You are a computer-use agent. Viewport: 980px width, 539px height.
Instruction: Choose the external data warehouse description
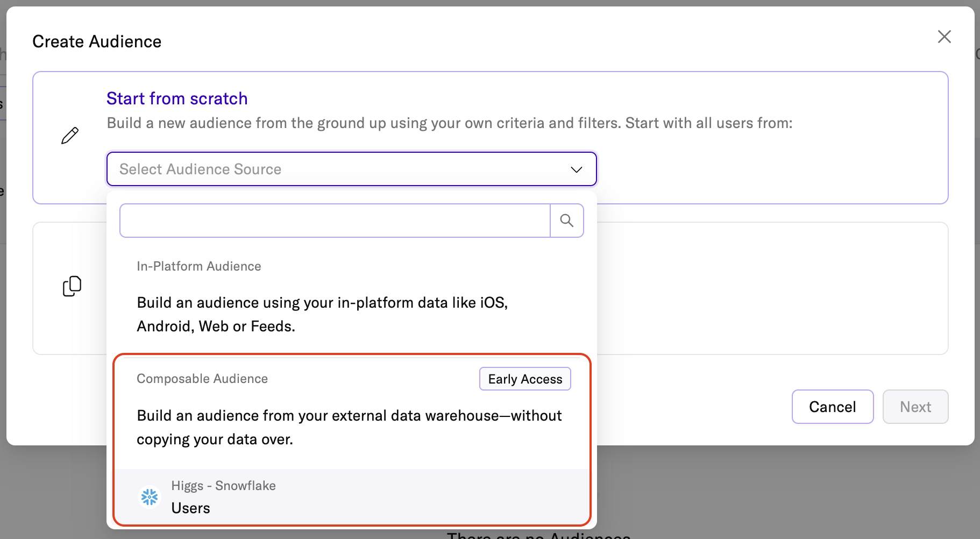(x=349, y=427)
